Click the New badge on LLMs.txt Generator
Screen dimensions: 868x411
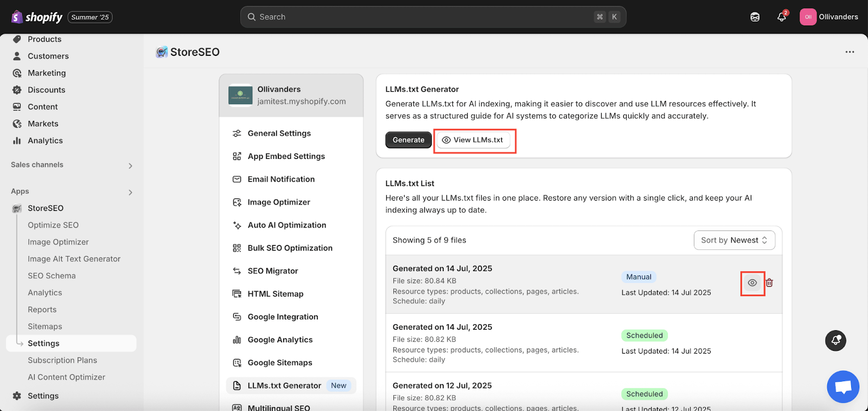point(339,386)
